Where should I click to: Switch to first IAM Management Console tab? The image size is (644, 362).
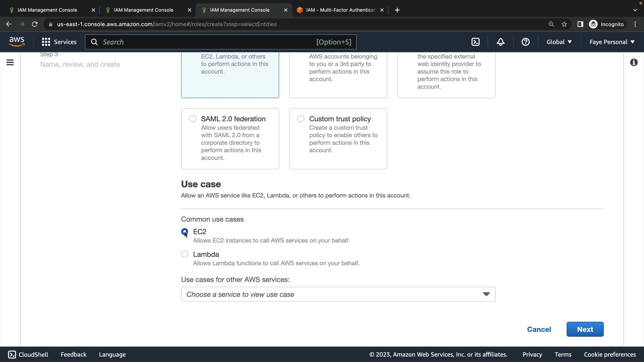pos(47,10)
